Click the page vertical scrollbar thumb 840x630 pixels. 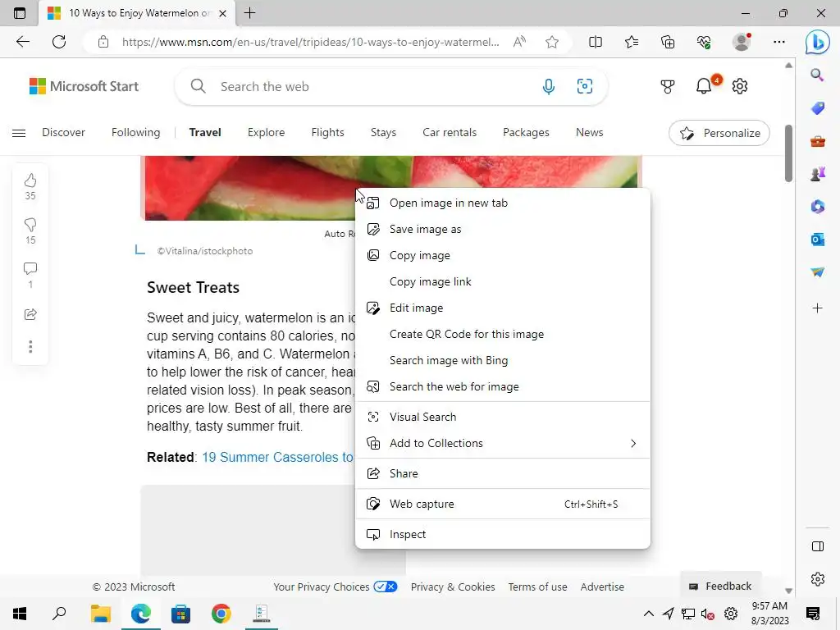(788, 153)
